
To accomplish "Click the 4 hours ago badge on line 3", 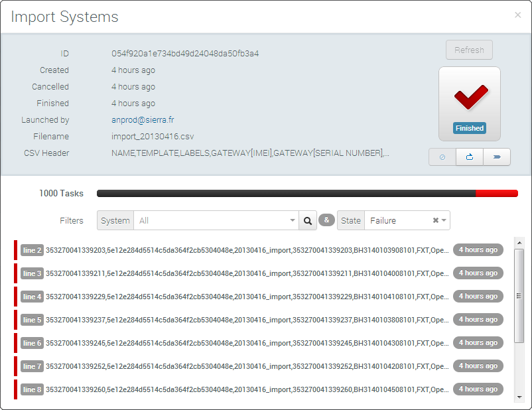I will coord(478,273).
